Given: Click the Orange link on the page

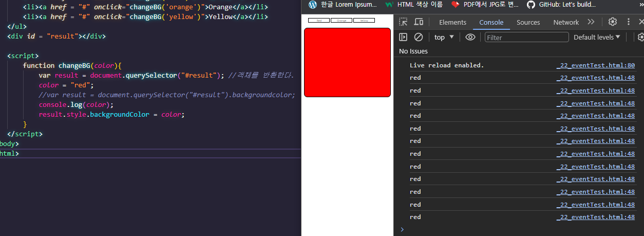Looking at the screenshot, I should [342, 21].
